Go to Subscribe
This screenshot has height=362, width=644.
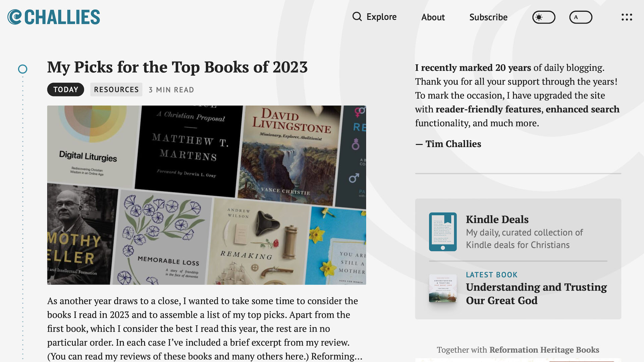pos(488,17)
